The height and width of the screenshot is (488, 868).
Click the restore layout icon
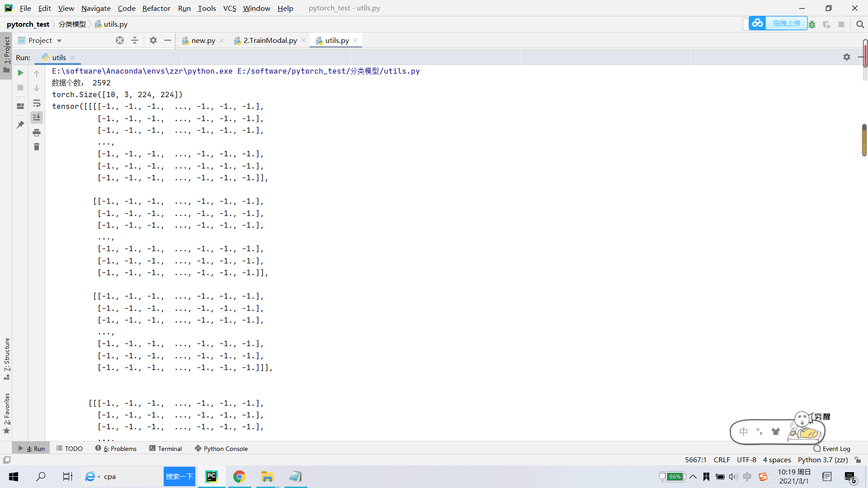pyautogui.click(x=20, y=106)
